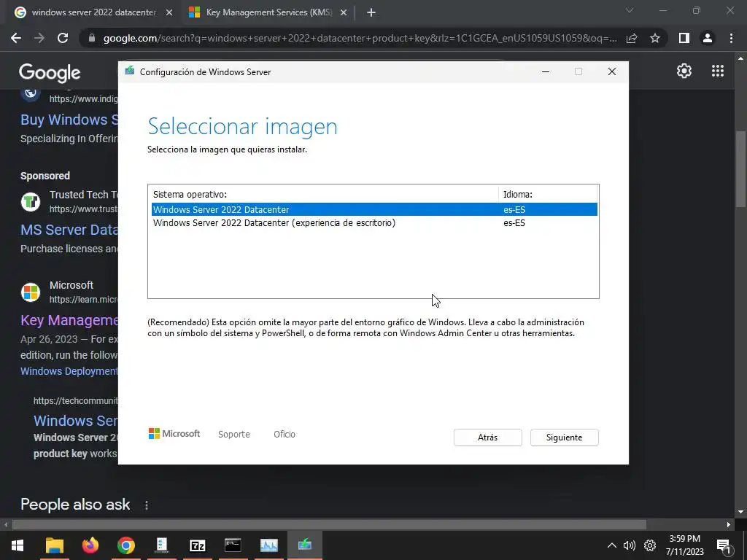
Task: Click the vertical page scrollbar
Action: (x=740, y=169)
